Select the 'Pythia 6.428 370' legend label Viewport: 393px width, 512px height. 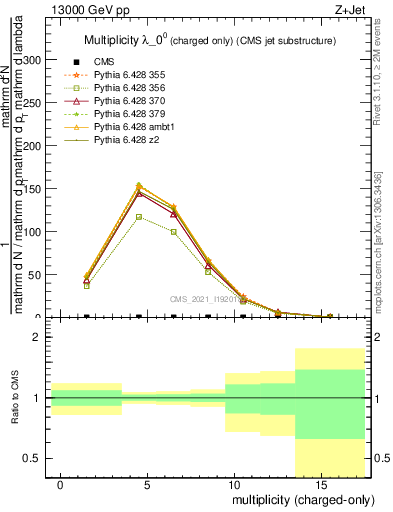[130, 101]
